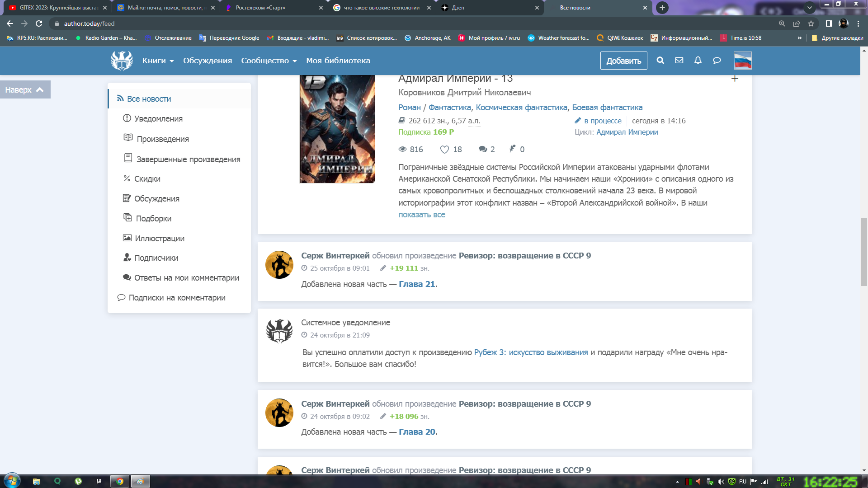Open the search magnifier icon in header
The height and width of the screenshot is (488, 868).
(x=660, y=61)
